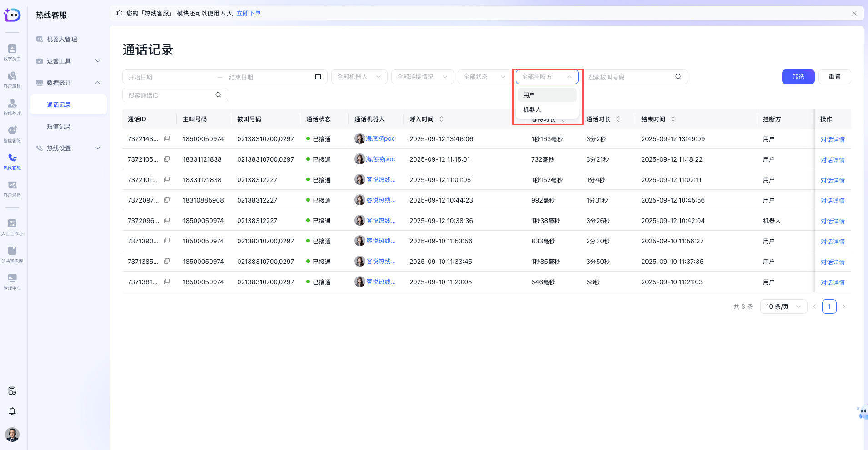Select 机器人 option in hangup dropdown
The height and width of the screenshot is (450, 868).
[x=532, y=109]
